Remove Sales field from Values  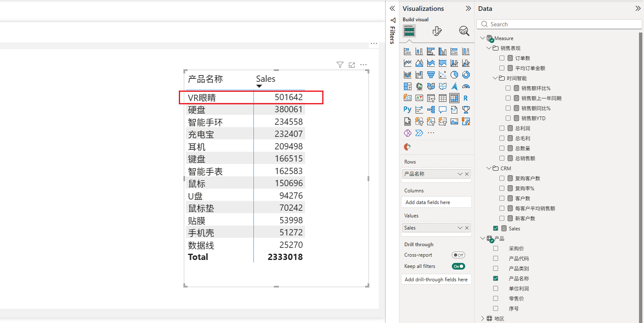(x=467, y=228)
